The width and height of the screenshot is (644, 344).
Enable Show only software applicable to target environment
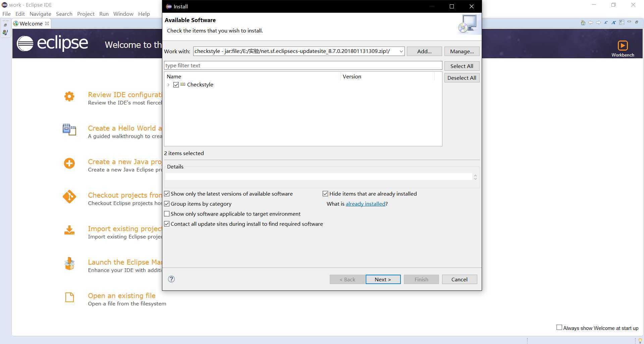pos(167,214)
